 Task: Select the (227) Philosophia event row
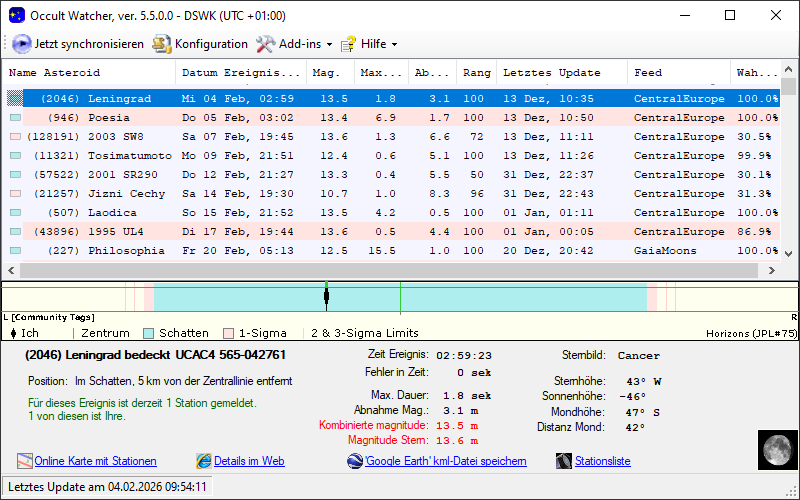393,251
